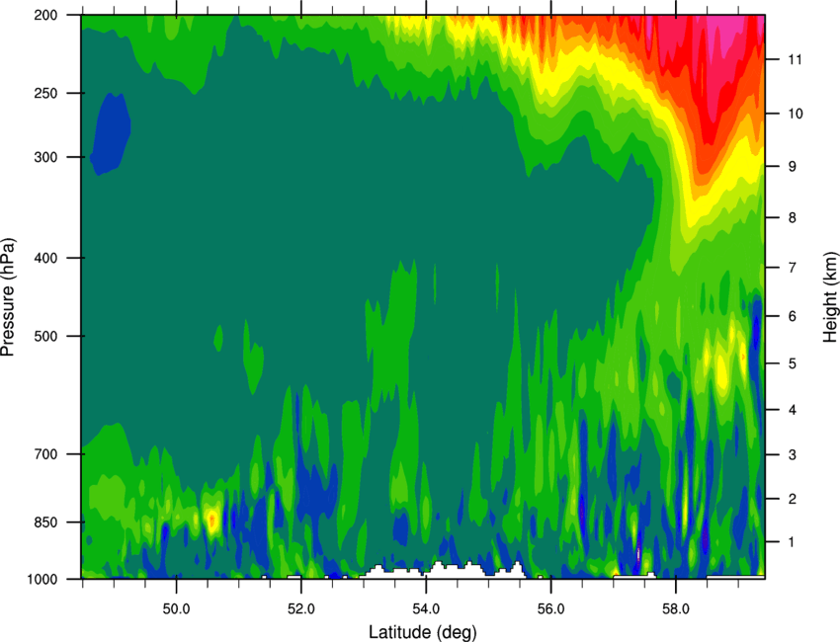Click the 850 pressure tick label
This screenshot has height=642, width=840.
click(45, 522)
